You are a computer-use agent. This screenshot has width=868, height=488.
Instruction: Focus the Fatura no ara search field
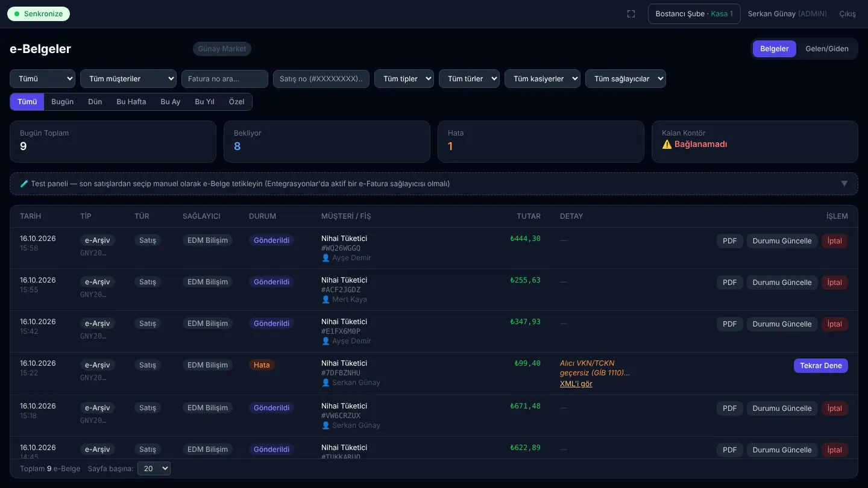(x=225, y=79)
